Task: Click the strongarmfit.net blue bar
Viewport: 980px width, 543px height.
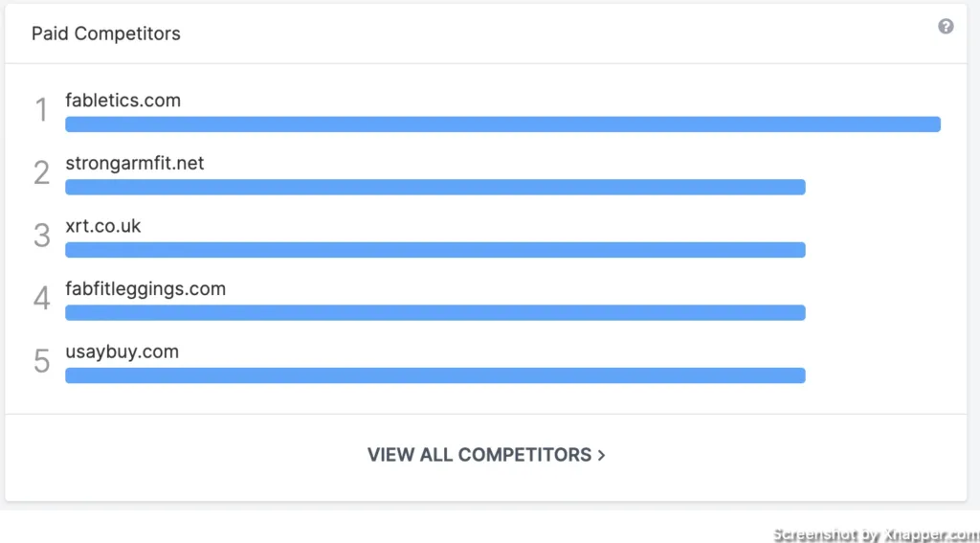Action: (x=435, y=187)
